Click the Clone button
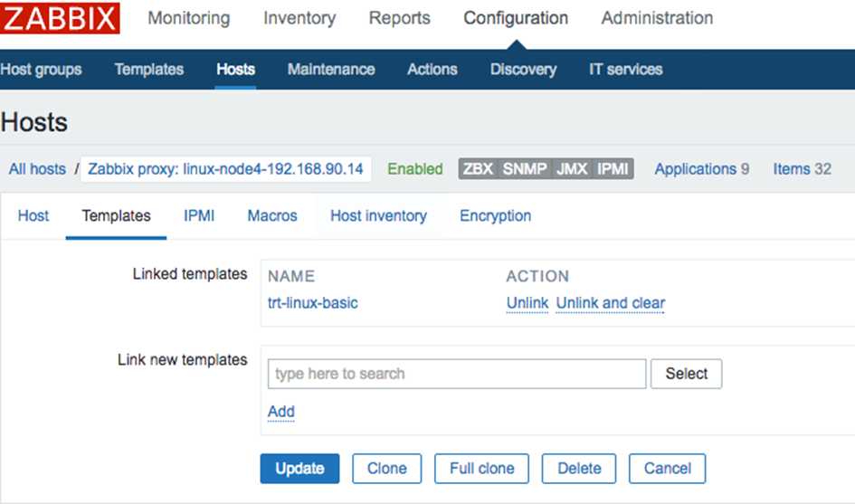The width and height of the screenshot is (855, 504). tap(386, 469)
